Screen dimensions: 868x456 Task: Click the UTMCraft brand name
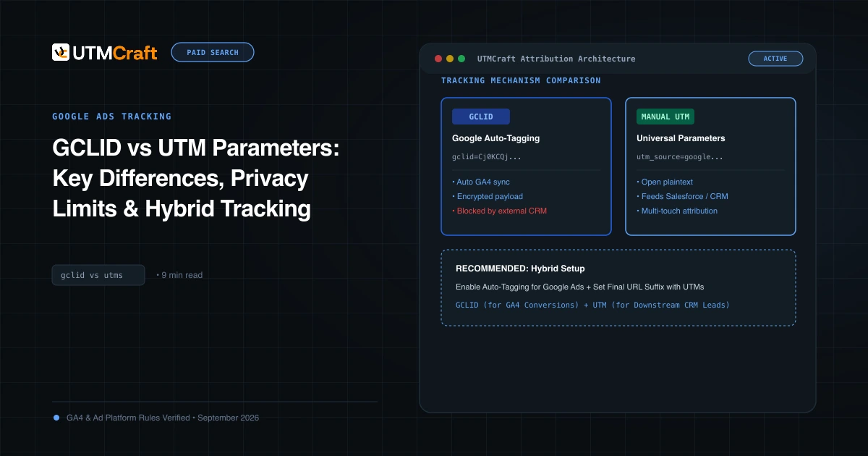tap(115, 52)
